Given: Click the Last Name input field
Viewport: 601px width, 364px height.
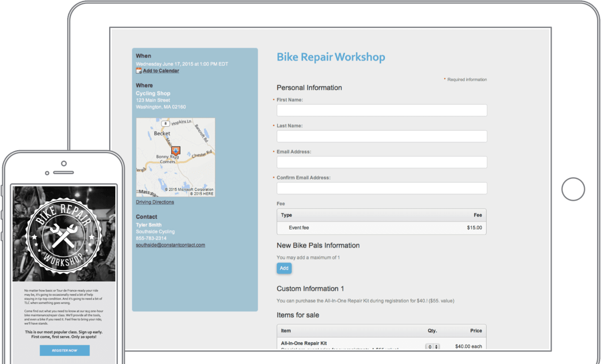Looking at the screenshot, I should coord(382,136).
